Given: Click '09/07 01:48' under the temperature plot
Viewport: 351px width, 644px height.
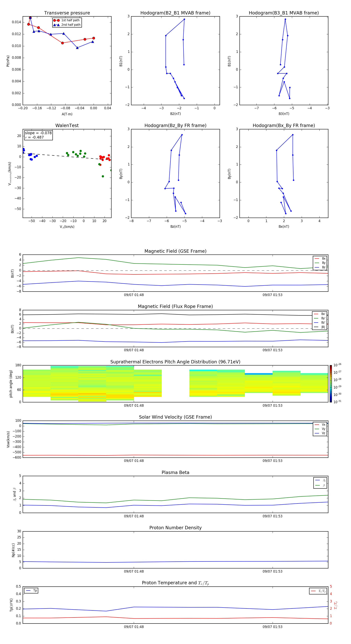Looking at the screenshot, I should click(x=134, y=627).
